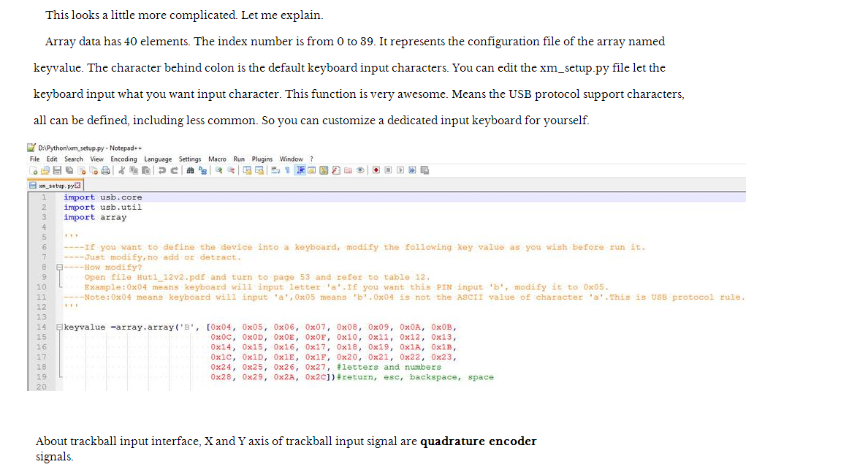Click the Save file toolbar icon
This screenshot has width=868, height=467.
click(x=56, y=170)
